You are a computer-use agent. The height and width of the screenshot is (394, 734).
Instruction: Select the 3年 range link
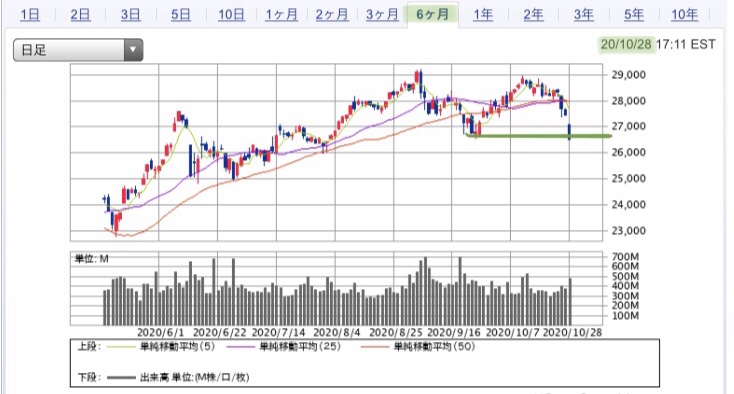pos(584,15)
